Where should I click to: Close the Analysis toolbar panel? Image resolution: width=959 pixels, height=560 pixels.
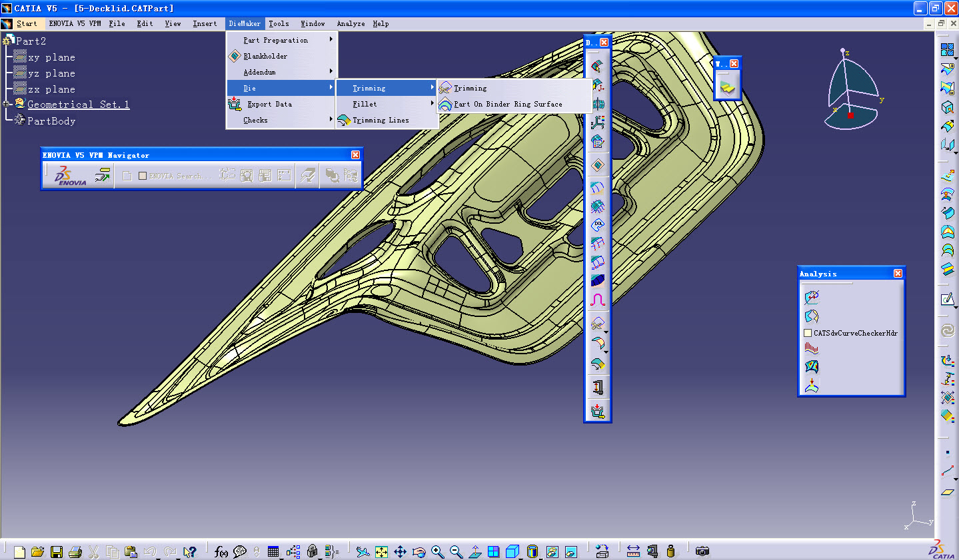pyautogui.click(x=898, y=274)
